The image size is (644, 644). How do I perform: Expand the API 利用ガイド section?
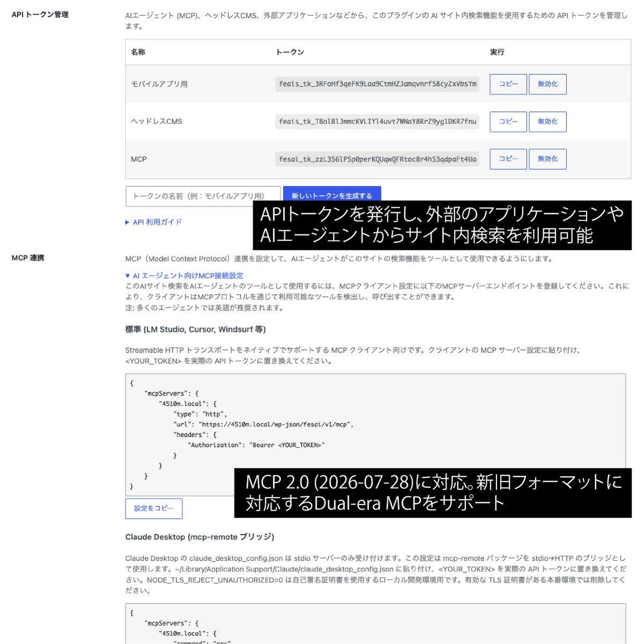[x=154, y=222]
